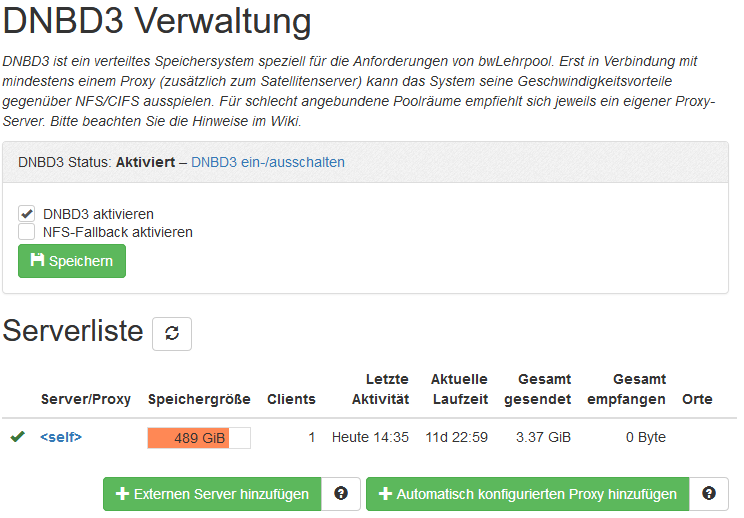744x518 pixels.
Task: Refresh the Serverliste with the reload icon
Action: [x=172, y=334]
